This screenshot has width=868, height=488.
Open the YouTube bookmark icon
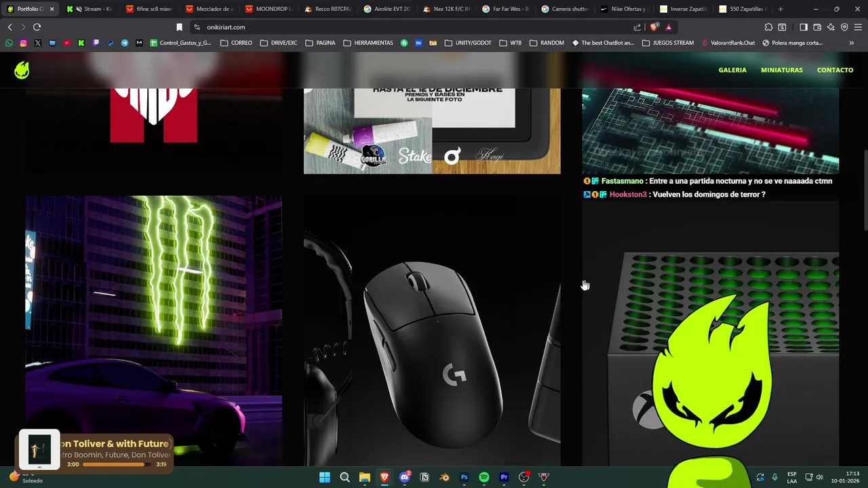click(66, 43)
